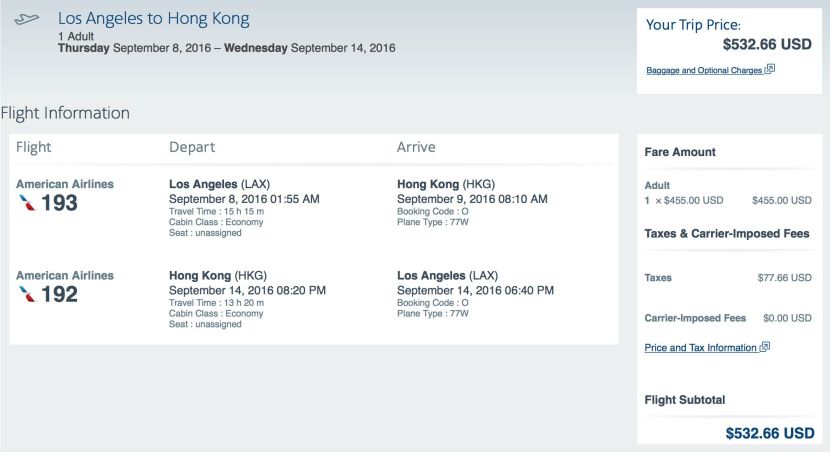Screen dimensions: 830x452
Task: Select the Los Angeles to Hong Kong heading
Action: pos(154,19)
